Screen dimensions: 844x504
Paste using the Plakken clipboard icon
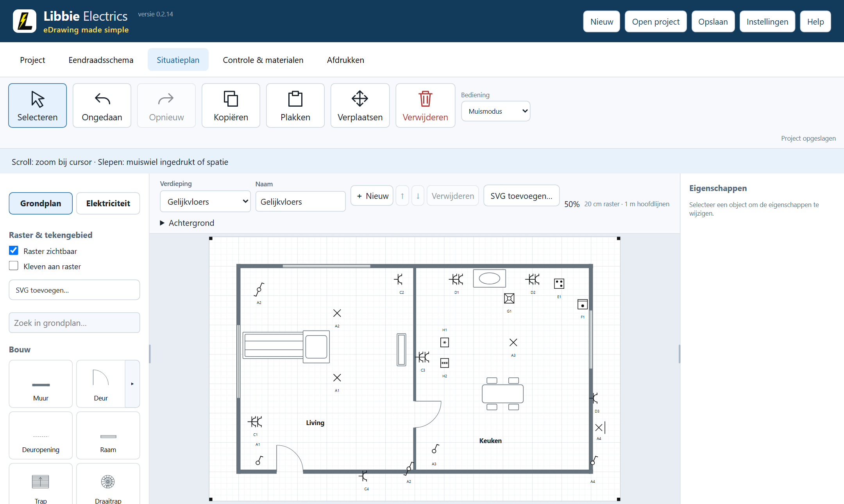click(295, 105)
